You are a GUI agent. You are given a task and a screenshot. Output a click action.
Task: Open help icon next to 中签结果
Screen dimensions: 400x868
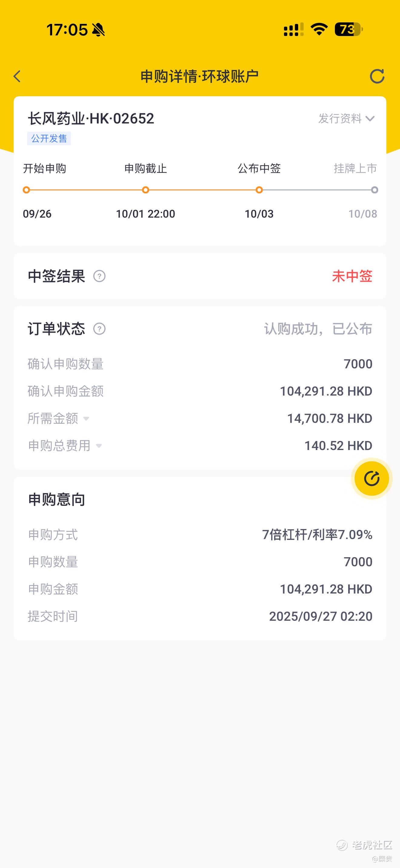click(x=99, y=276)
